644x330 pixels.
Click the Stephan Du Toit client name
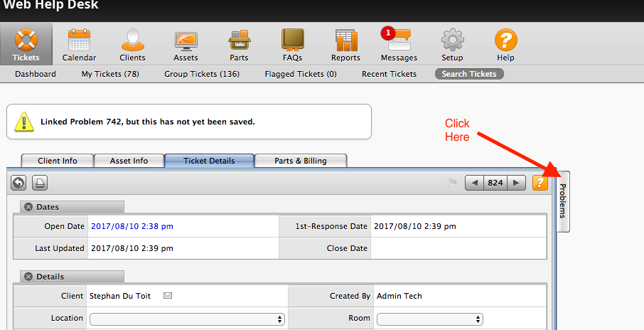coord(120,296)
